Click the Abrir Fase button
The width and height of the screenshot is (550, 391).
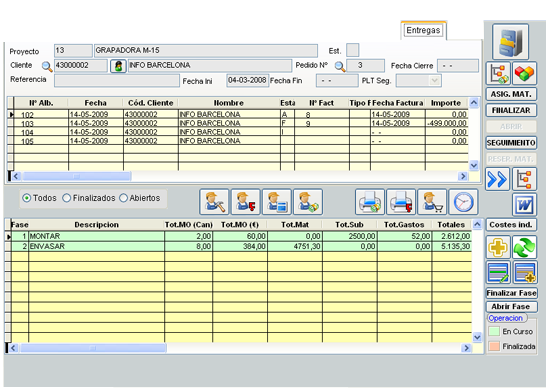pyautogui.click(x=511, y=306)
